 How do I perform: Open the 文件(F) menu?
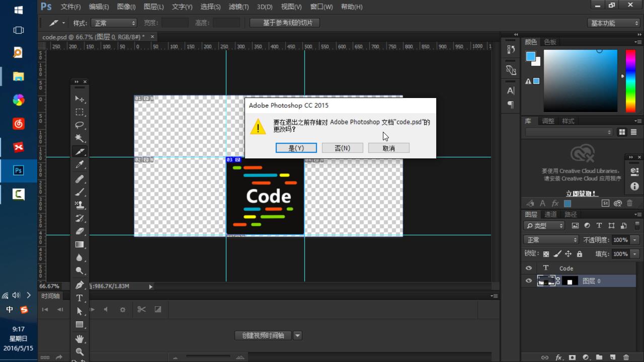coord(70,7)
